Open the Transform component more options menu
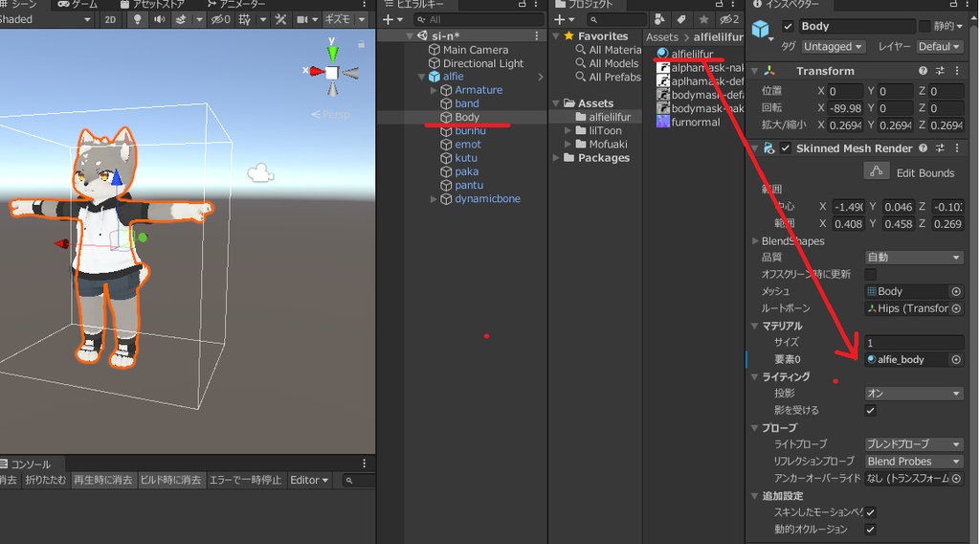 pyautogui.click(x=957, y=71)
